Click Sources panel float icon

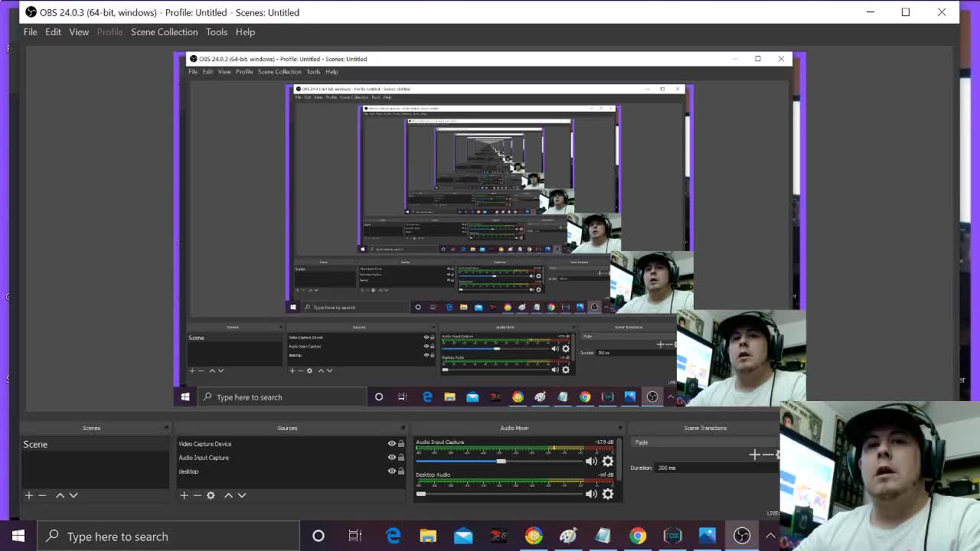click(403, 428)
